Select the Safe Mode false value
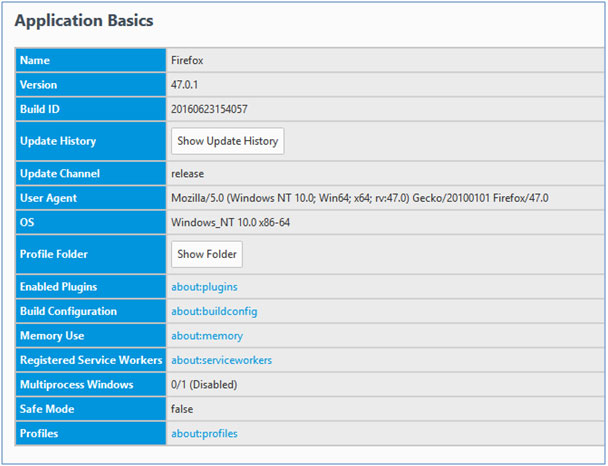The image size is (608, 466). [x=182, y=409]
